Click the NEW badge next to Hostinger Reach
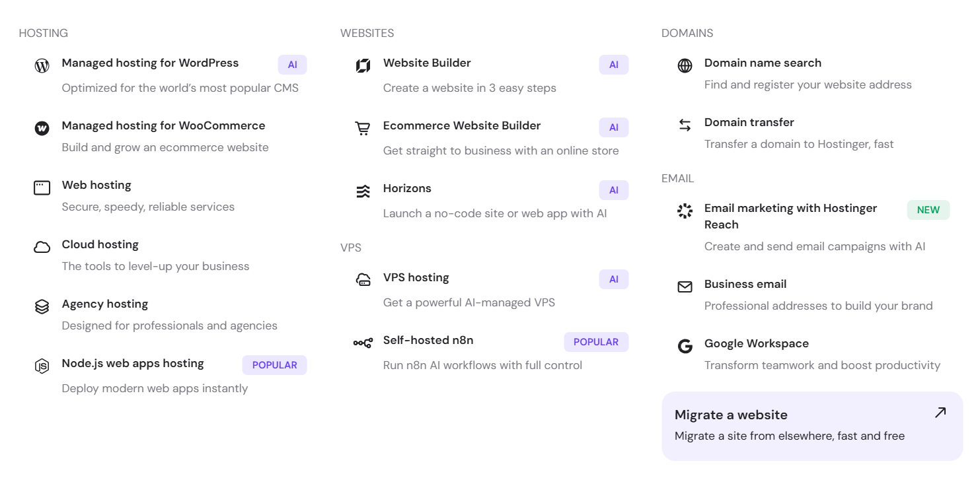 click(x=928, y=209)
